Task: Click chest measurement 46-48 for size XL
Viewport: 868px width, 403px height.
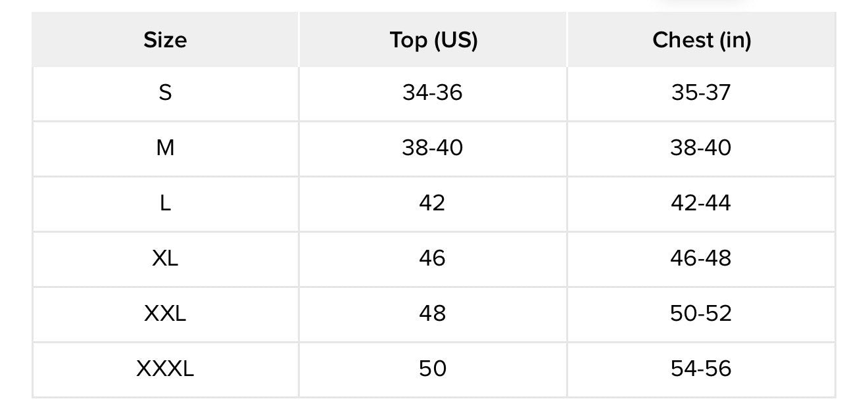Action: click(x=701, y=258)
